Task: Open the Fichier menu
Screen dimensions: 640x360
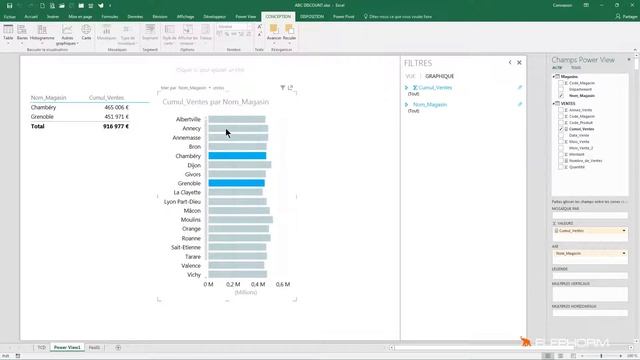Action: [x=10, y=17]
